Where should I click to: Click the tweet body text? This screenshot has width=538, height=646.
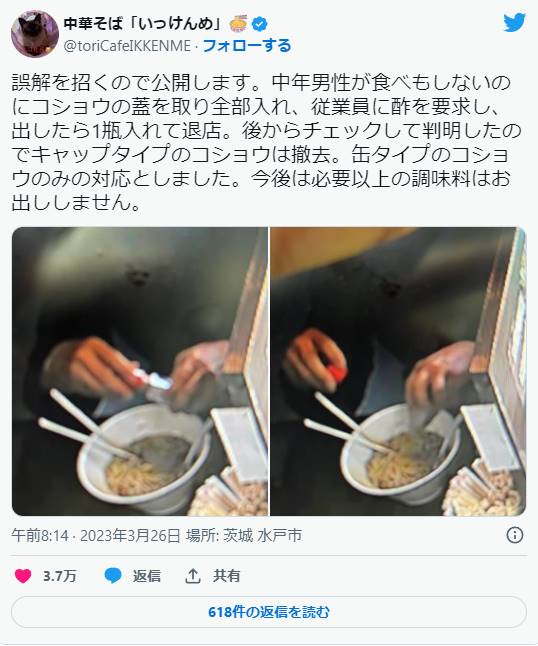point(267,143)
